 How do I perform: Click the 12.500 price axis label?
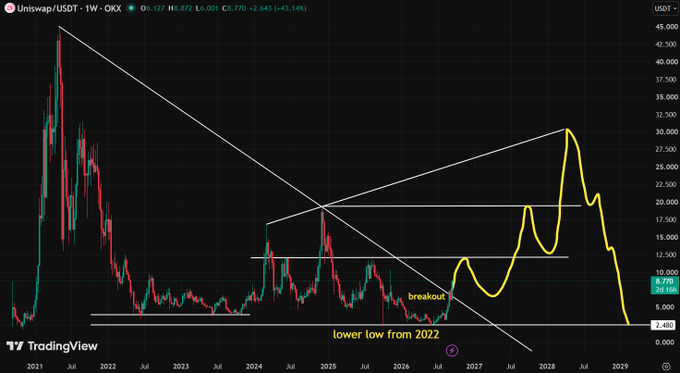(x=666, y=255)
